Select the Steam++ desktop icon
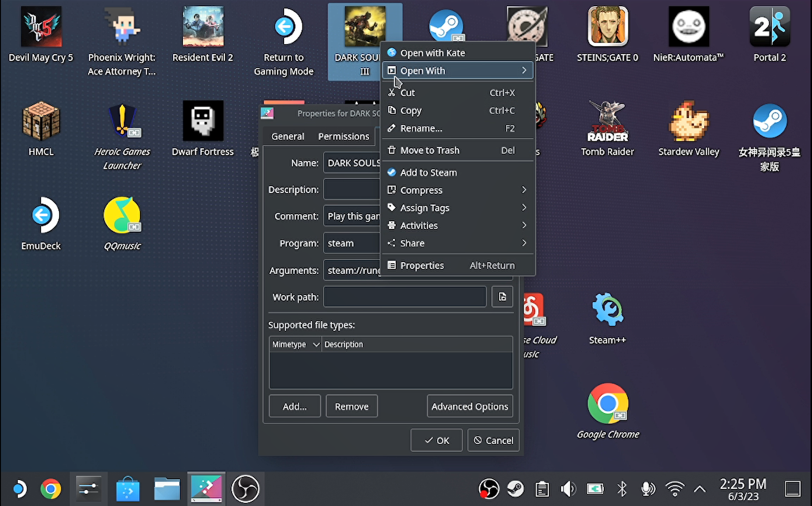Image resolution: width=812 pixels, height=506 pixels. (608, 309)
